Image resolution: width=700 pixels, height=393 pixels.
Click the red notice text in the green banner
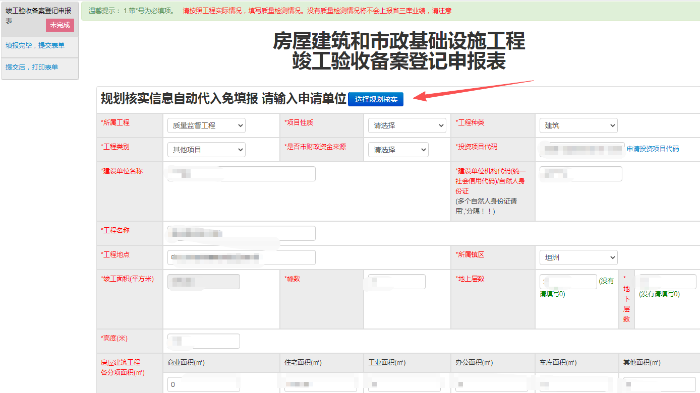click(317, 11)
